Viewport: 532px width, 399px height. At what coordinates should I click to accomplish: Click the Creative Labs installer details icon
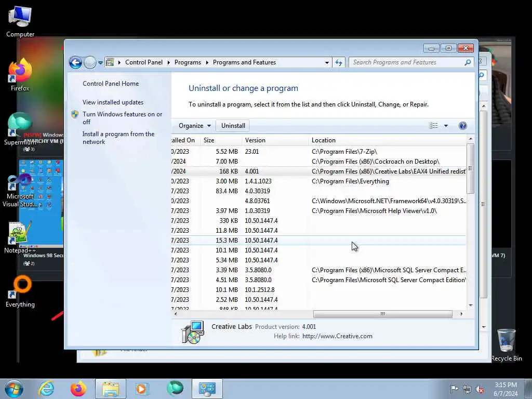[193, 332]
